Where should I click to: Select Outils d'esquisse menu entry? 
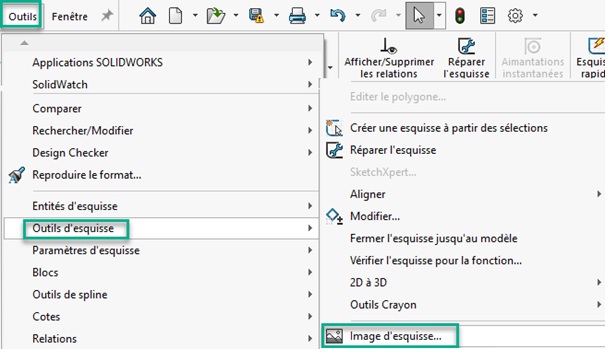tap(162, 228)
